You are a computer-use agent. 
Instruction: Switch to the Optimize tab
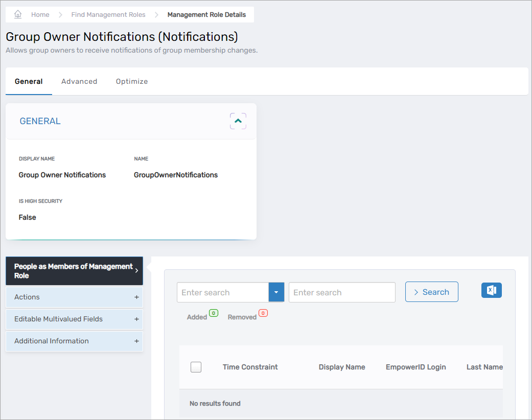132,81
